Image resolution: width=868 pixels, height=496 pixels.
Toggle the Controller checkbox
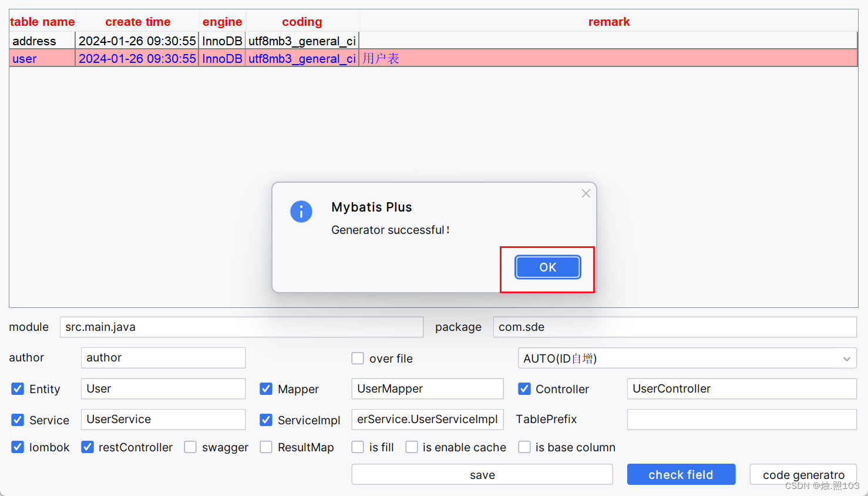524,389
